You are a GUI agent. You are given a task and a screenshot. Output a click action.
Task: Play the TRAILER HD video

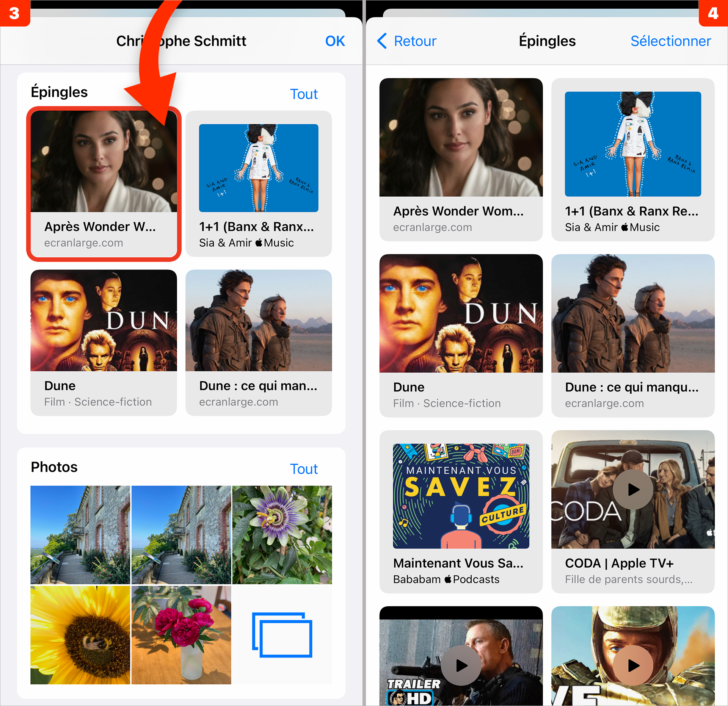[x=461, y=665]
